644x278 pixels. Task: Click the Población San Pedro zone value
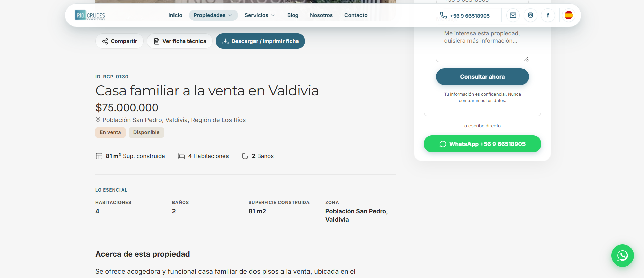coord(357,215)
